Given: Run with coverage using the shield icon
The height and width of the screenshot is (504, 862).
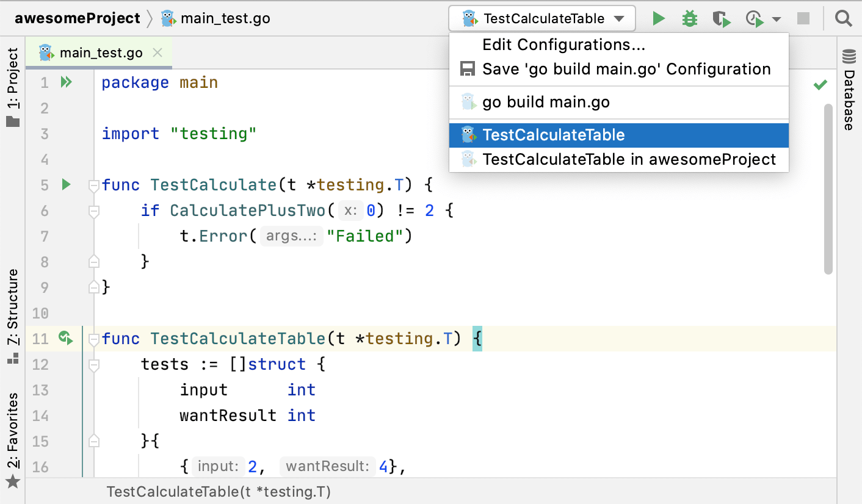Looking at the screenshot, I should (721, 18).
